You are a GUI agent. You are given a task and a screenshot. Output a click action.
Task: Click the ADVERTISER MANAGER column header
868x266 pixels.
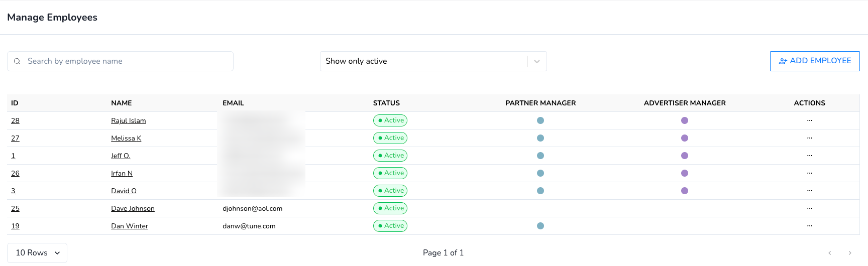(x=685, y=103)
